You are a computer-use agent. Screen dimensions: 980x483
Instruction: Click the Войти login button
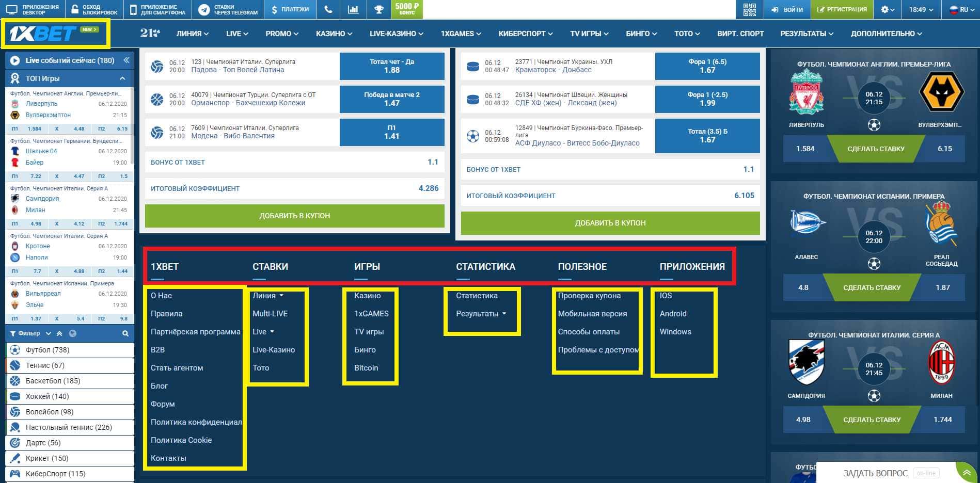(x=787, y=9)
